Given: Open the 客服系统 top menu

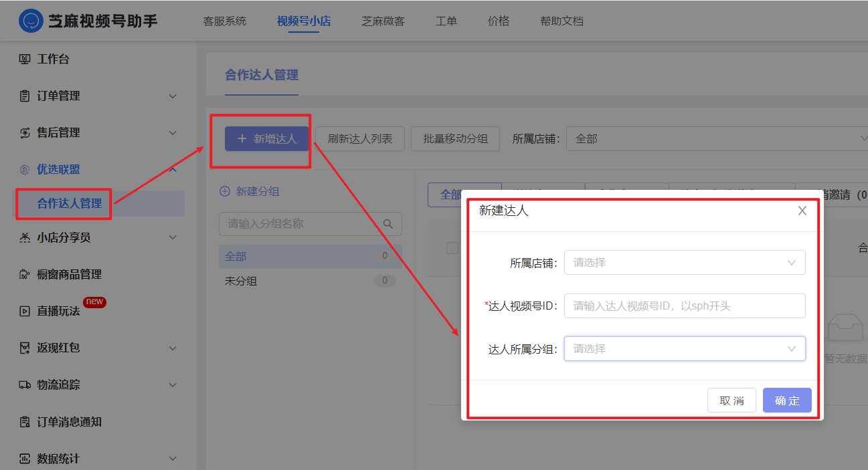Looking at the screenshot, I should pyautogui.click(x=225, y=21).
